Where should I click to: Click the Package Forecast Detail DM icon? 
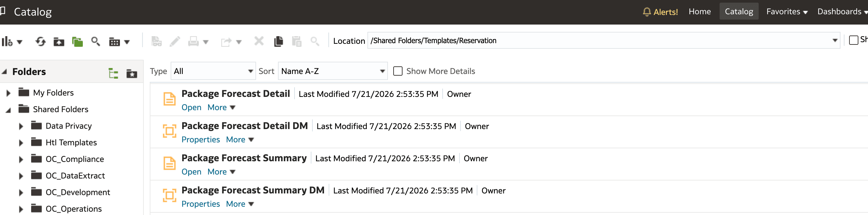170,131
